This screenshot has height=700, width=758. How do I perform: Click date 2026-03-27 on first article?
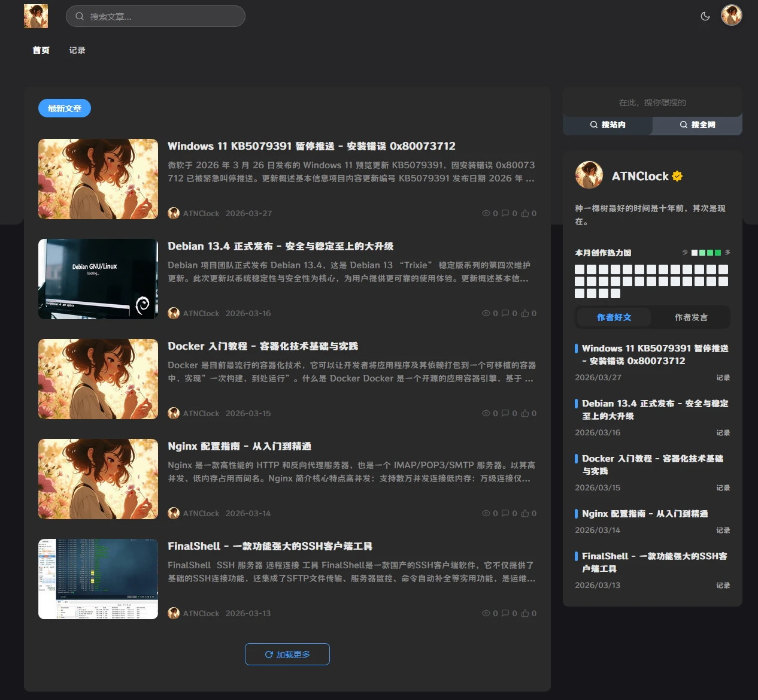click(x=248, y=213)
